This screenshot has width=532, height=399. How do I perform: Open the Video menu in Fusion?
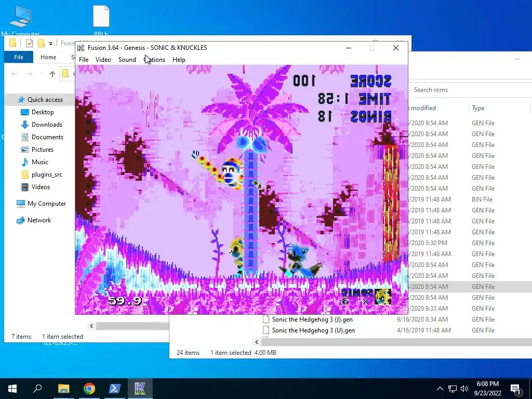pyautogui.click(x=103, y=60)
